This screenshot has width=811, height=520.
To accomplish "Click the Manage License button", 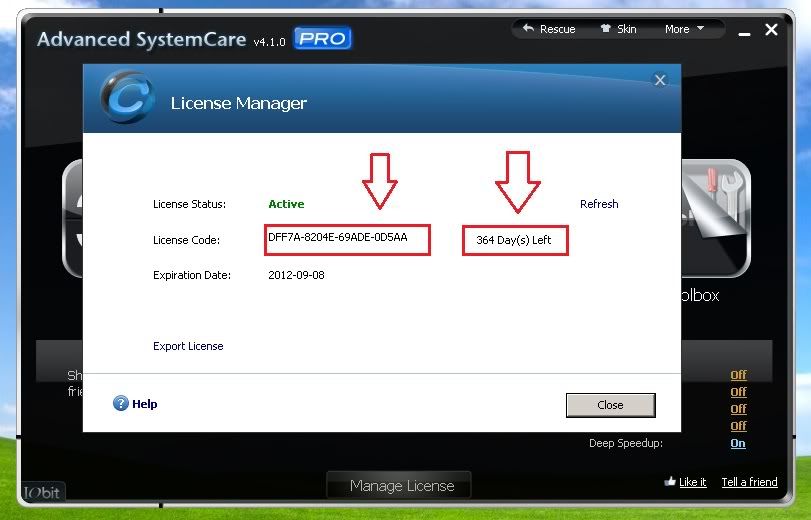I will coord(401,485).
